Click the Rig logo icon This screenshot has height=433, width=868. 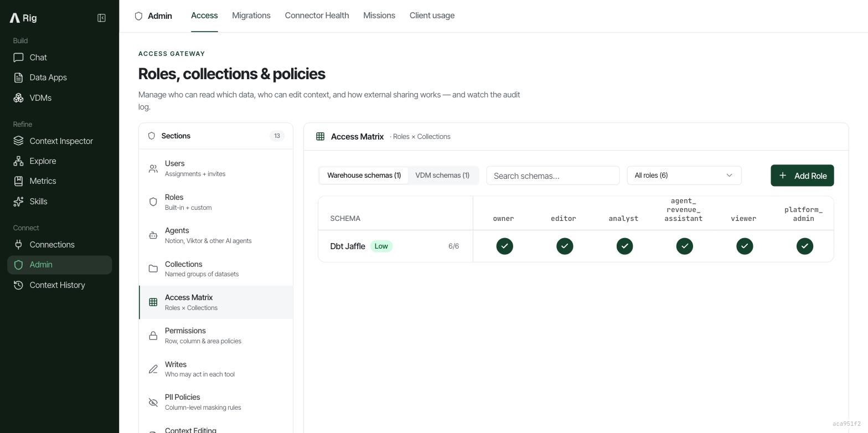point(15,18)
